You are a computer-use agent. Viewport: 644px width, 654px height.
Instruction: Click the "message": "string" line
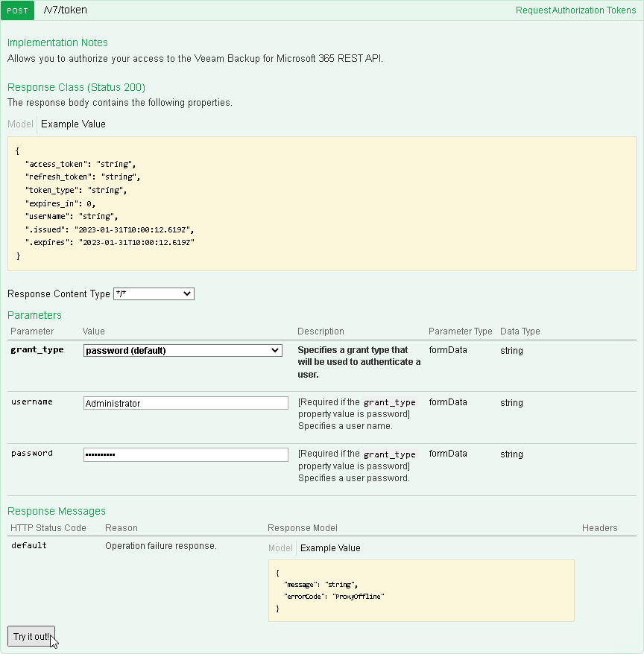pyautogui.click(x=321, y=584)
